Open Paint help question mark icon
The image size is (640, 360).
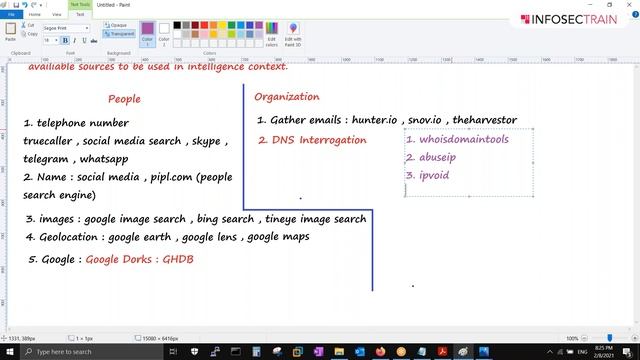(x=635, y=14)
